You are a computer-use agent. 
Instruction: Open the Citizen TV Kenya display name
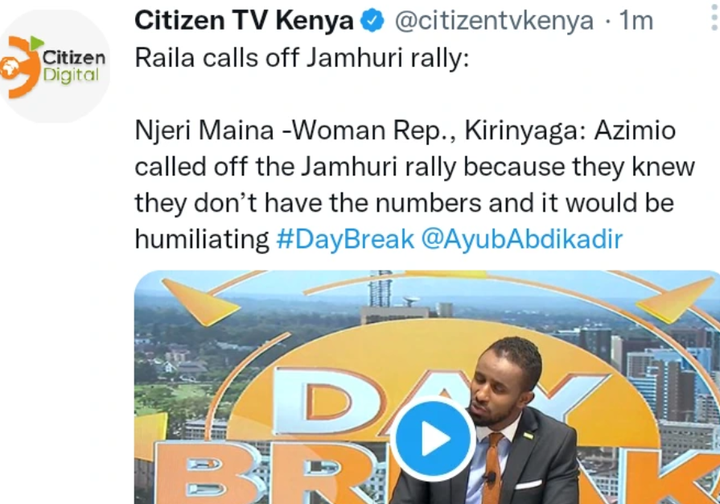click(244, 21)
